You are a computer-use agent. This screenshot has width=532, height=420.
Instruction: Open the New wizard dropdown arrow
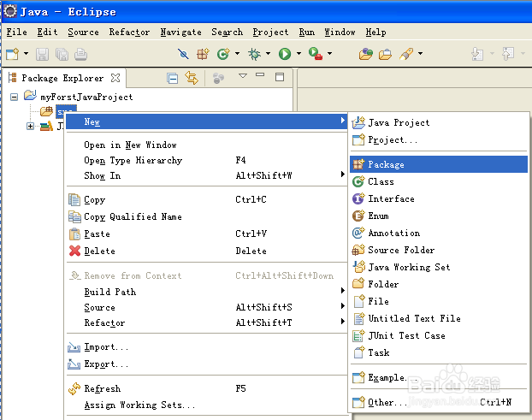pyautogui.click(x=27, y=54)
